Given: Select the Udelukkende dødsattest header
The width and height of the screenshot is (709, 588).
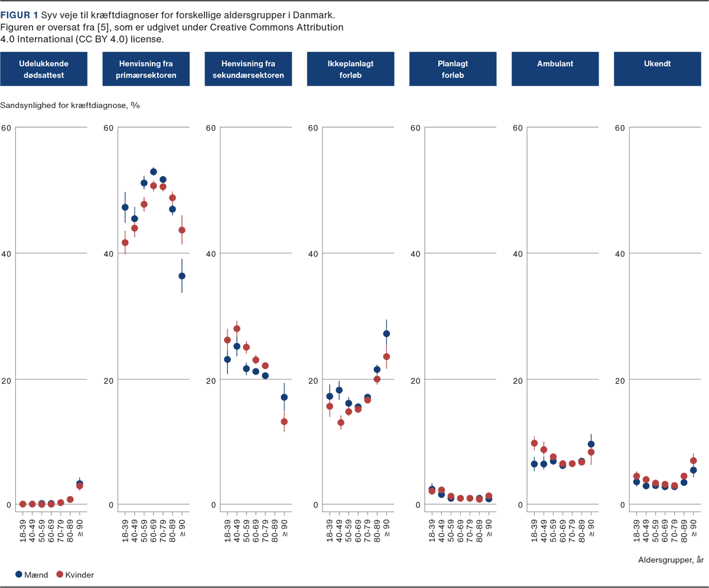Looking at the screenshot, I should 44,69.
